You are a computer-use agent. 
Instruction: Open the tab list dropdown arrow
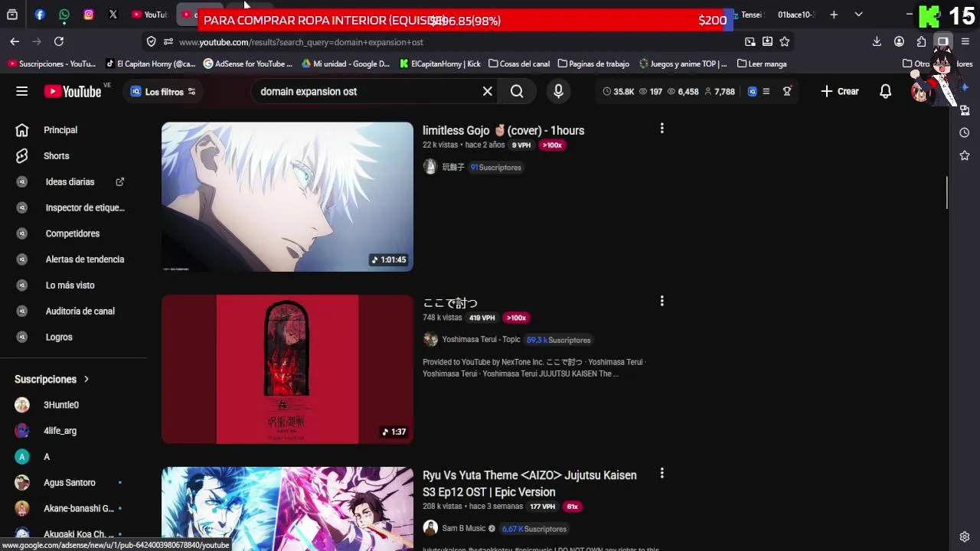[x=858, y=15]
